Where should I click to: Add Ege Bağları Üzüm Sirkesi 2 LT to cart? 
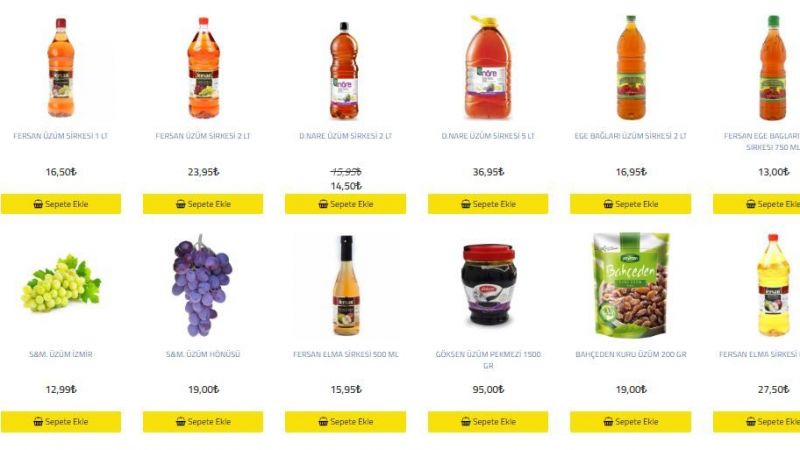(631, 204)
